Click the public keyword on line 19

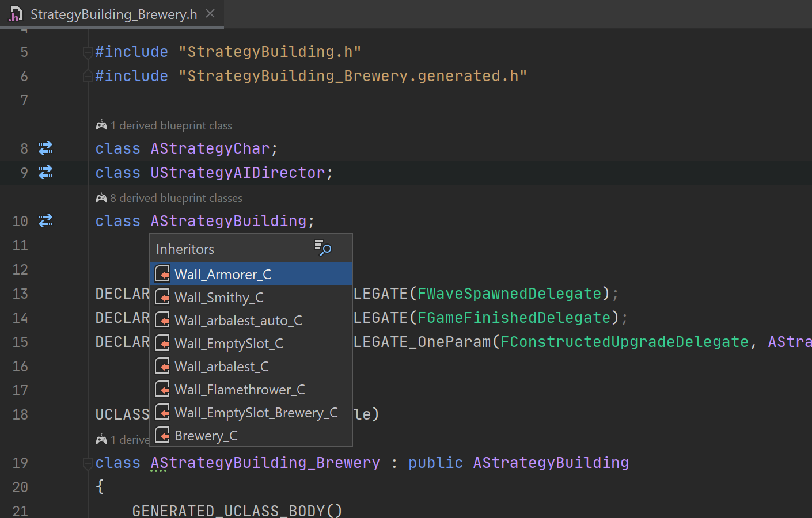436,463
